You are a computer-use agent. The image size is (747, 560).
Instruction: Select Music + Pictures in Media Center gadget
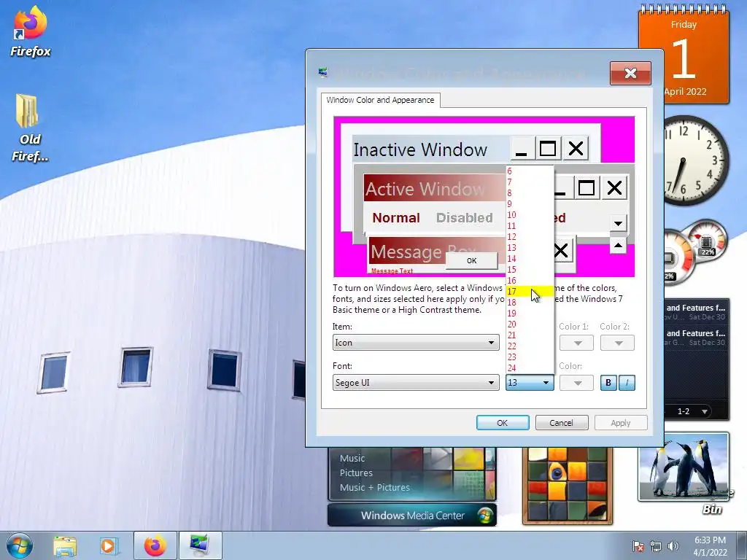pos(374,488)
